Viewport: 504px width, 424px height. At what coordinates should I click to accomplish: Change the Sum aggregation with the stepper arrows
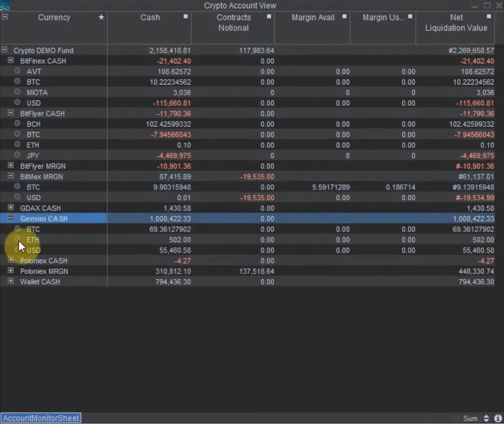click(486, 418)
